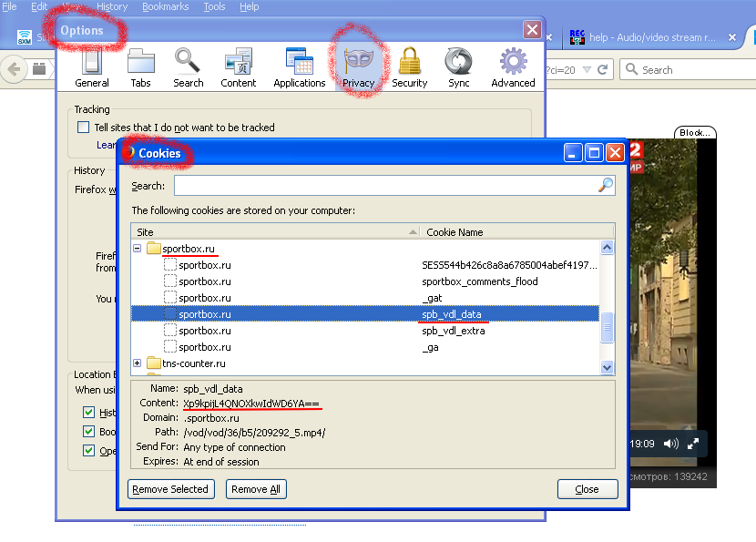Expand the tns-counter.ru folder

tap(138, 363)
